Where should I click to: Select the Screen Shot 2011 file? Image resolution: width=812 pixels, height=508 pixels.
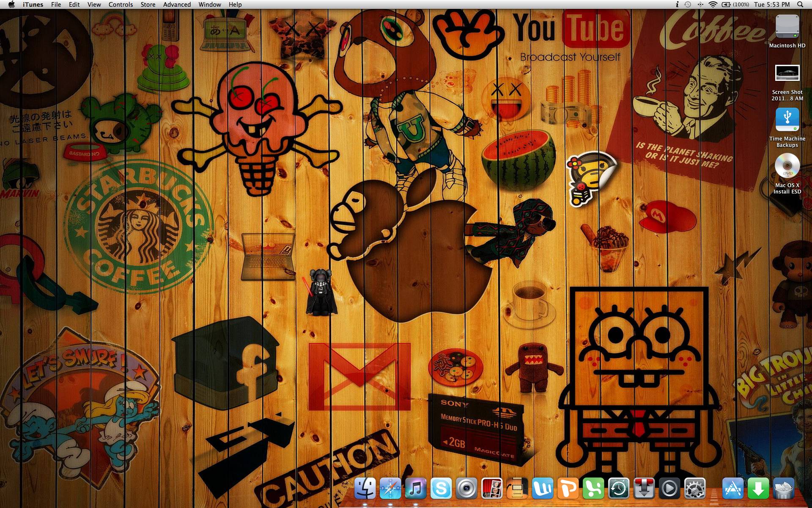(787, 83)
